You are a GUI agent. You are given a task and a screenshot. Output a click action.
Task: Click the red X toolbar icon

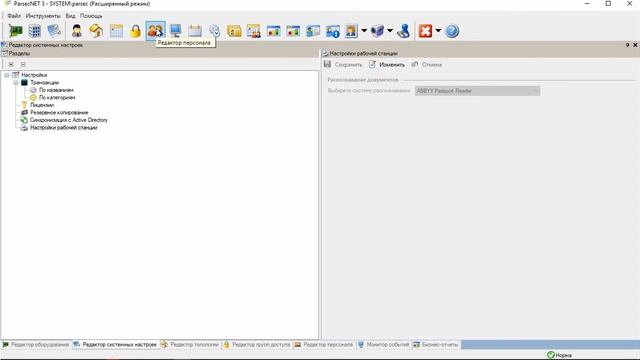pos(425,31)
